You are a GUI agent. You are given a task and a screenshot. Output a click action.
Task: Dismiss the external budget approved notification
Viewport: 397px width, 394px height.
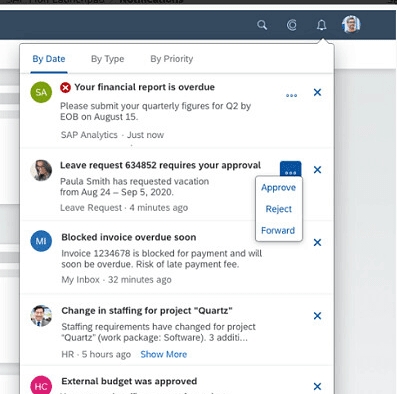tap(317, 386)
